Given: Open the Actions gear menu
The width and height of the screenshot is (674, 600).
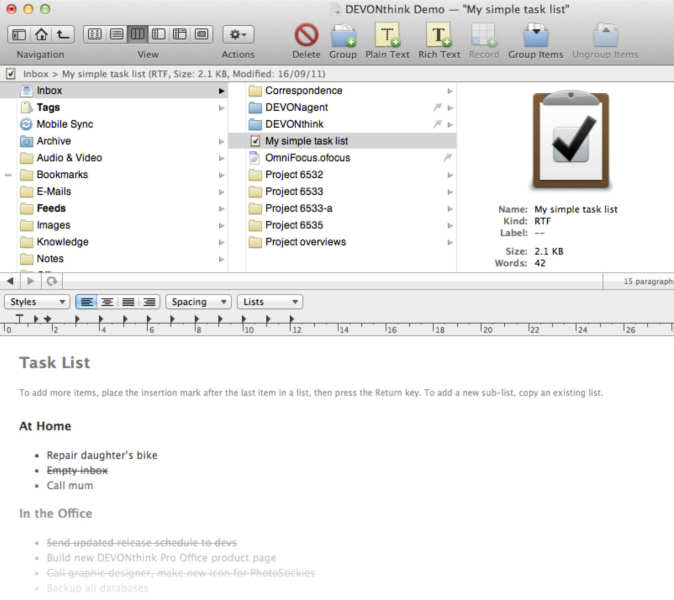Looking at the screenshot, I should pos(238,34).
